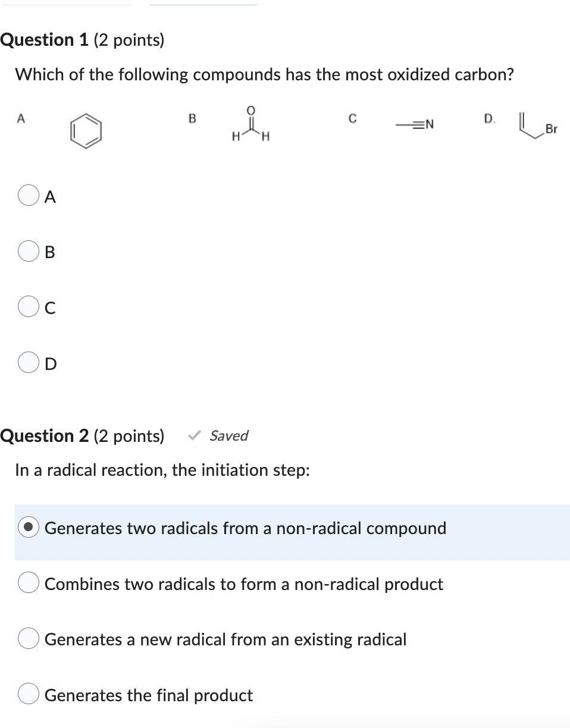Click the formaldehyde structure image
This screenshot has width=570, height=728.
(250, 123)
